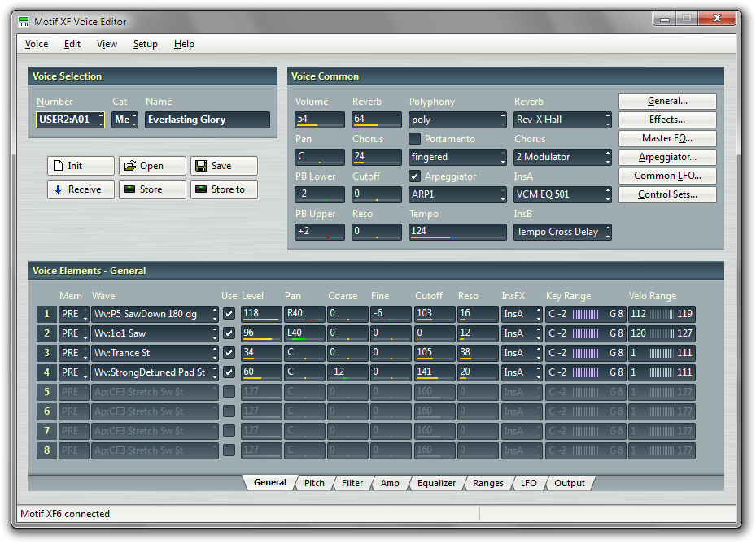Adjust Reverb send slider showing 64

click(x=377, y=120)
